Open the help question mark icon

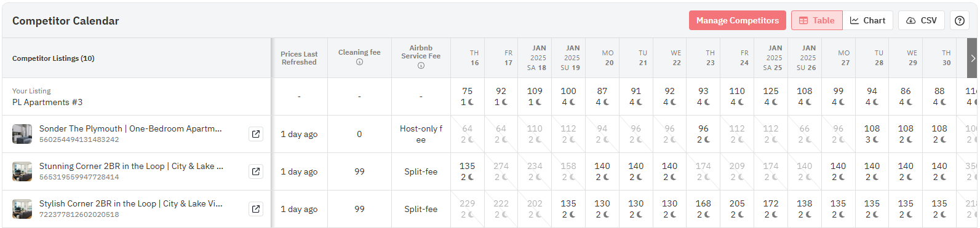(x=959, y=20)
